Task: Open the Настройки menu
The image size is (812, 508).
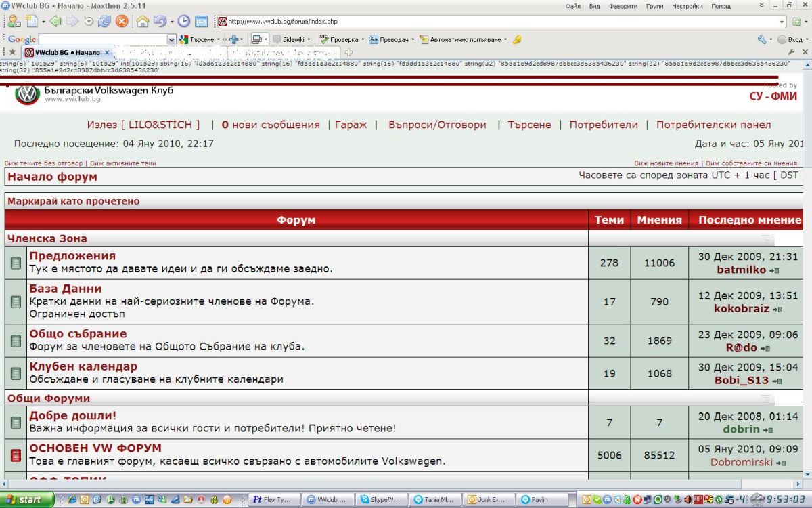Action: pyautogui.click(x=687, y=6)
